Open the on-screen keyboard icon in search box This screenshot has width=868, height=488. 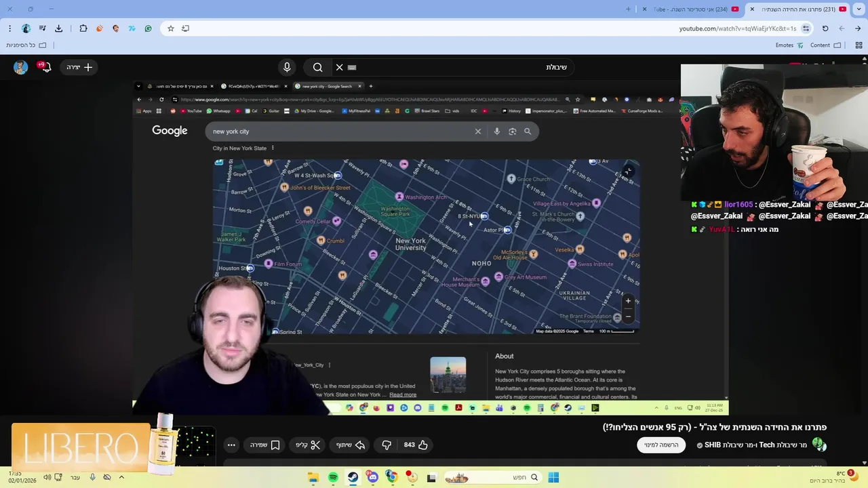coord(352,67)
